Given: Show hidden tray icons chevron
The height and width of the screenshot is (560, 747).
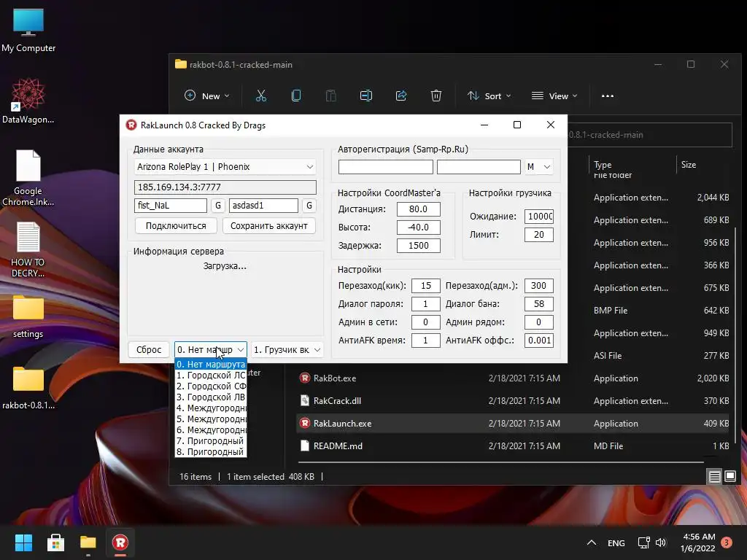Looking at the screenshot, I should (x=591, y=542).
